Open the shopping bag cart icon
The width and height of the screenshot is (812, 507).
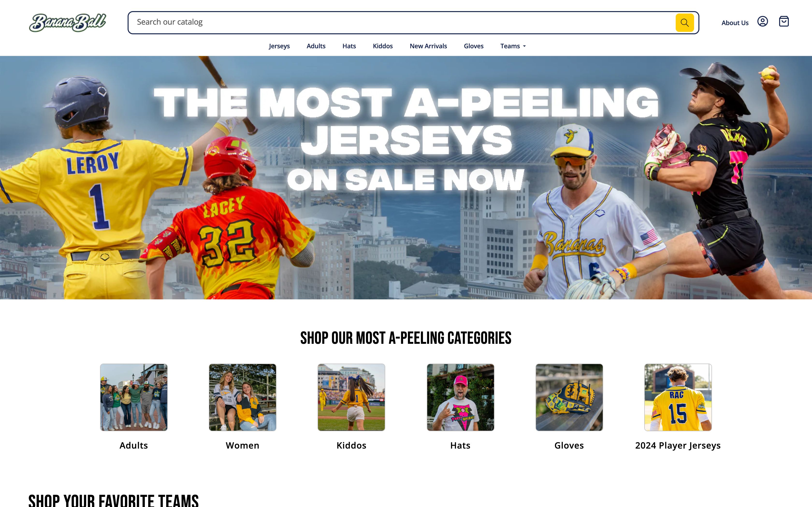[783, 21]
